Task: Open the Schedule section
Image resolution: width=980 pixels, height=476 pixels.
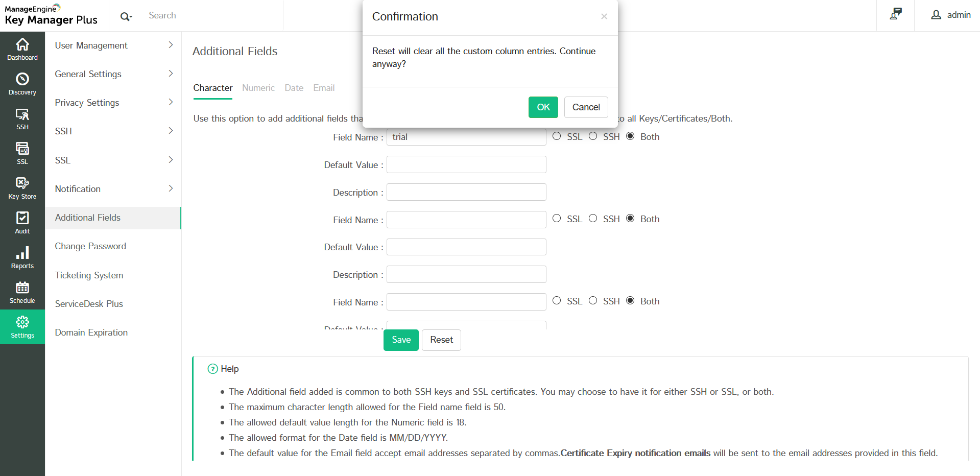Action: 22,292
